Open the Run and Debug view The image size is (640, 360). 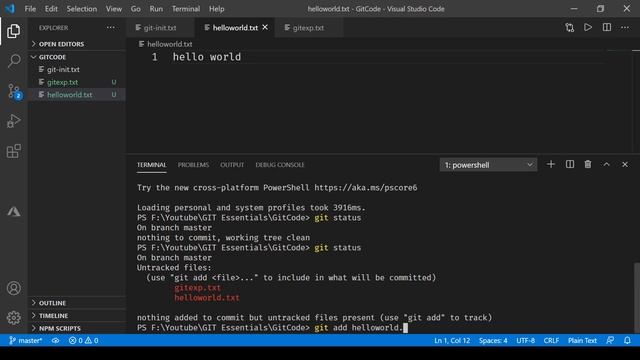tap(13, 121)
